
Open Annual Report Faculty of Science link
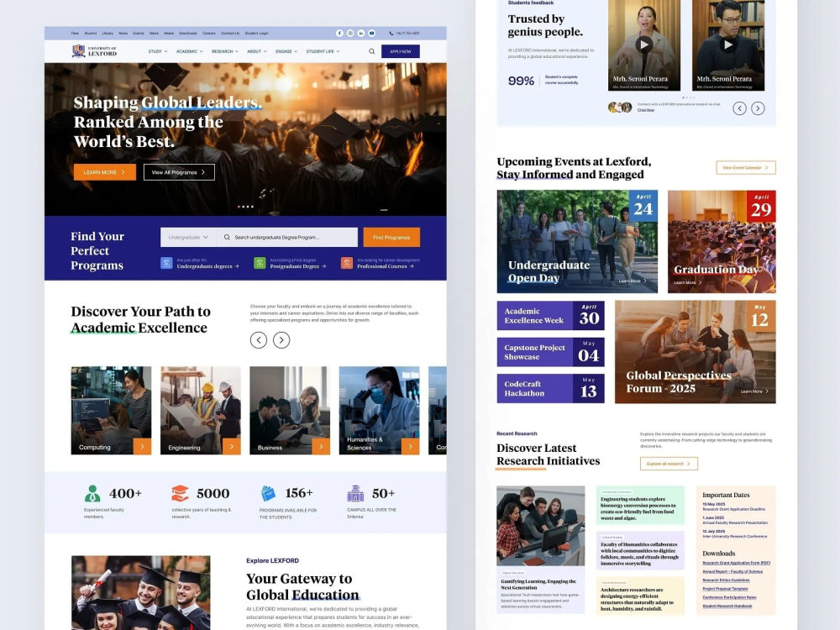click(x=732, y=571)
